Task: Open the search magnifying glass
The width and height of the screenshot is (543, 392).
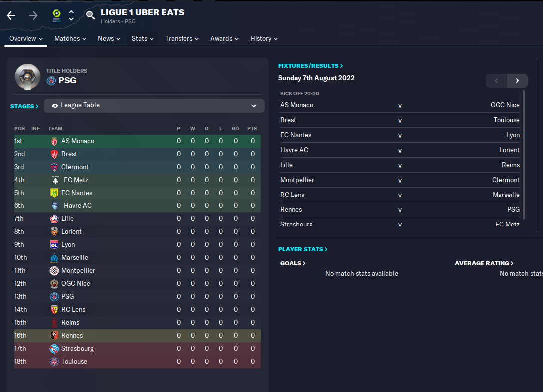Action: tap(90, 15)
